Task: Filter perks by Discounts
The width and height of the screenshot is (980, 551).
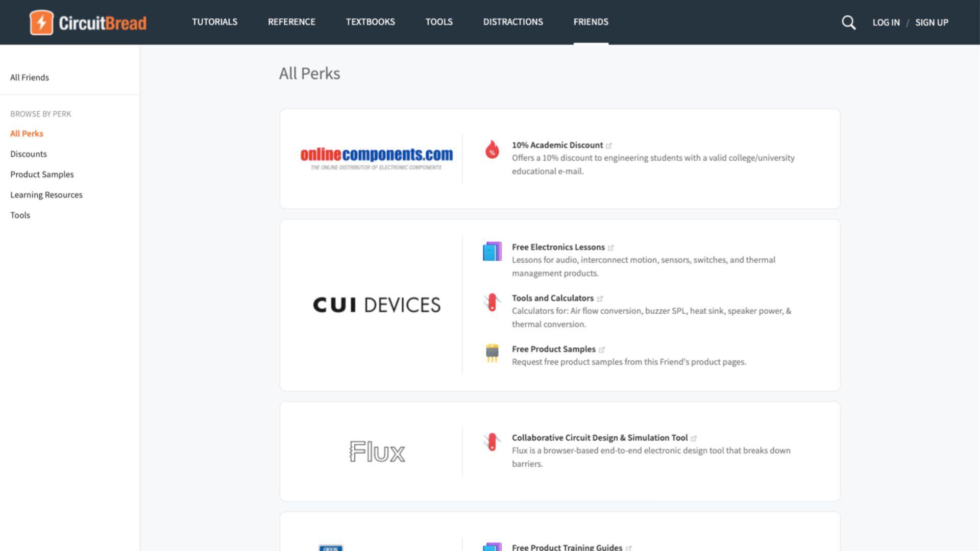Action: pos(29,154)
